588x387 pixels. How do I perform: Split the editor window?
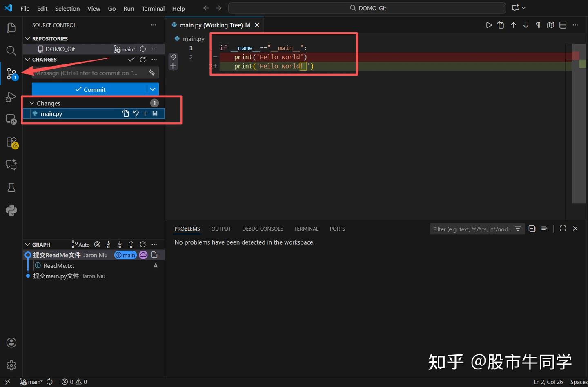pos(563,25)
